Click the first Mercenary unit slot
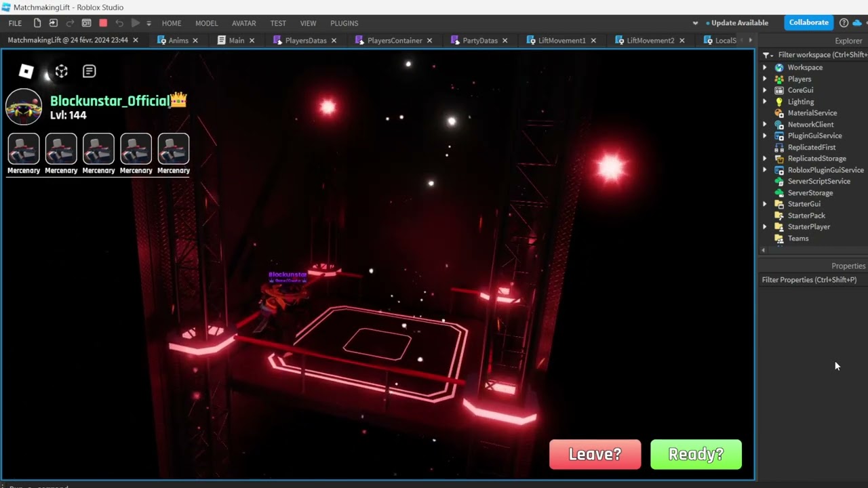 coord(24,149)
